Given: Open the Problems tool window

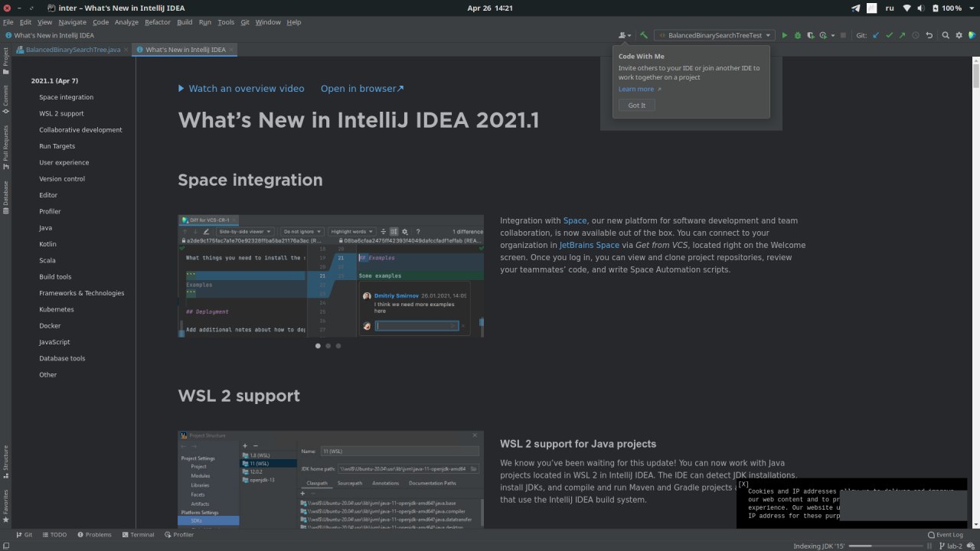Looking at the screenshot, I should [x=93, y=535].
